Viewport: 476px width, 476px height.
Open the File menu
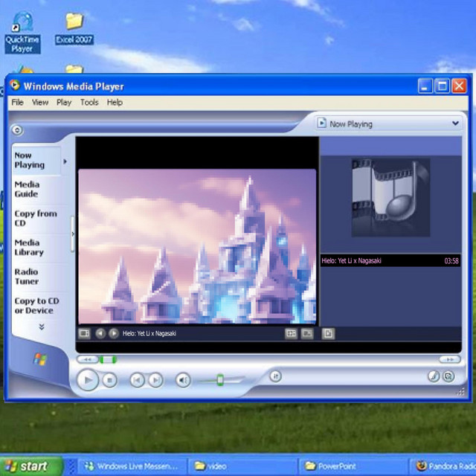(x=17, y=103)
